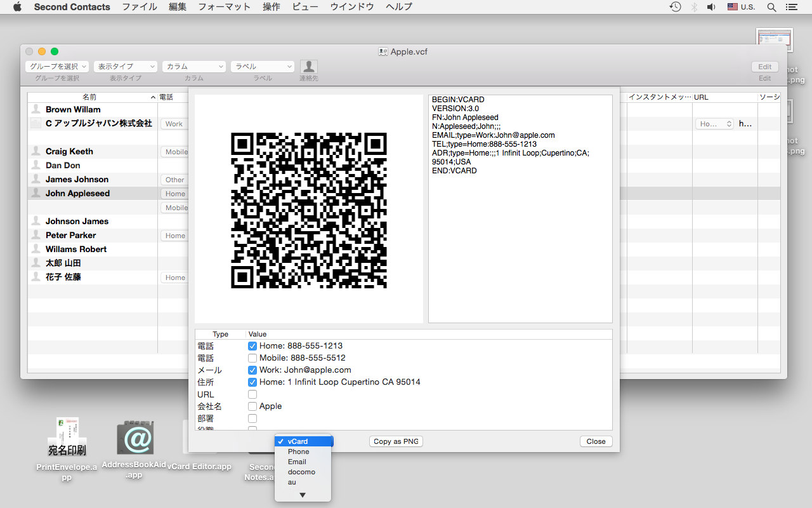
Task: Click person icon beside Willams Robert
Action: (36, 249)
